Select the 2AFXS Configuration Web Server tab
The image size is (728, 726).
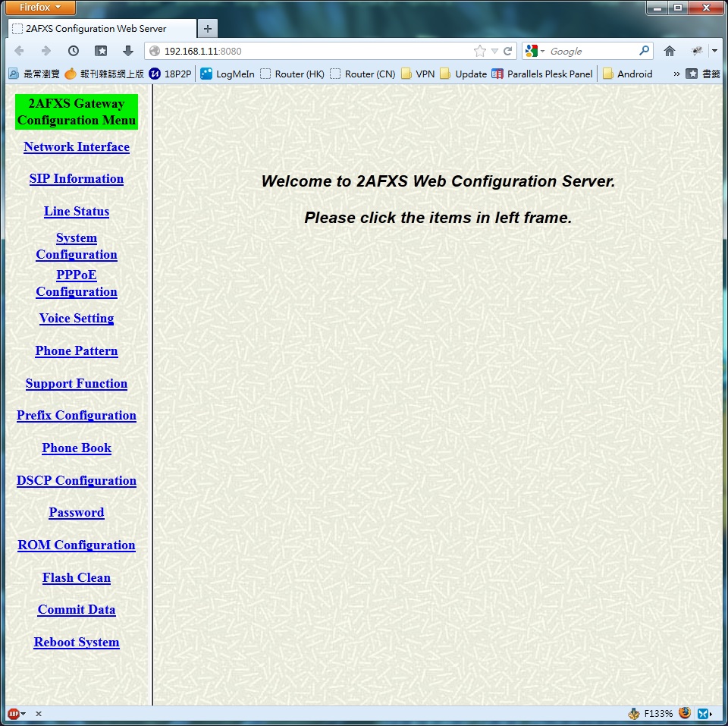point(102,29)
